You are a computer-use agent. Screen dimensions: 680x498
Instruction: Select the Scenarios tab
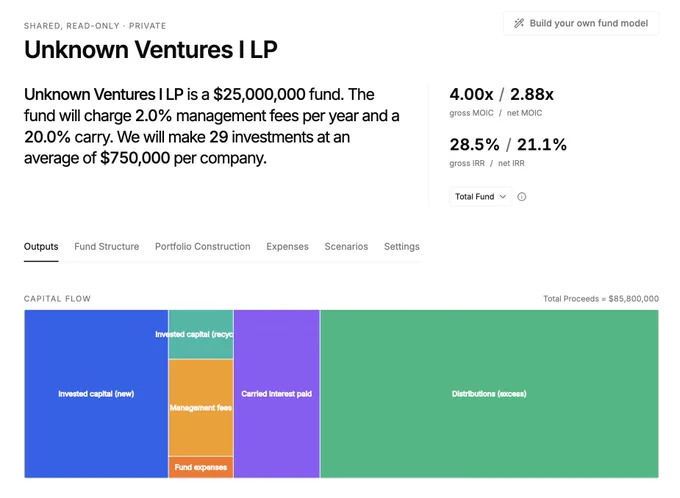(x=346, y=247)
